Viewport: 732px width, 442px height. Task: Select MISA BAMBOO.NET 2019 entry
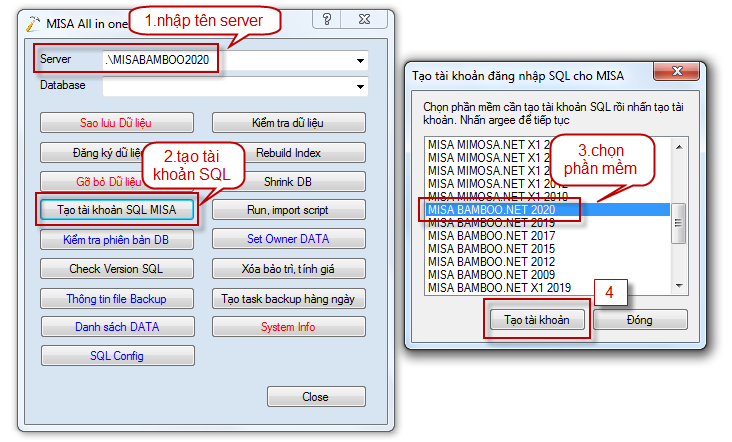pos(548,223)
